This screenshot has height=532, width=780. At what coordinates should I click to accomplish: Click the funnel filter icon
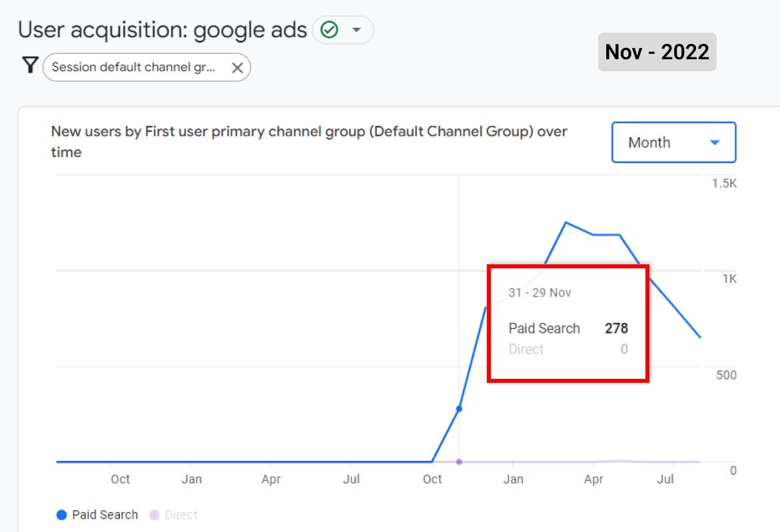[x=31, y=65]
